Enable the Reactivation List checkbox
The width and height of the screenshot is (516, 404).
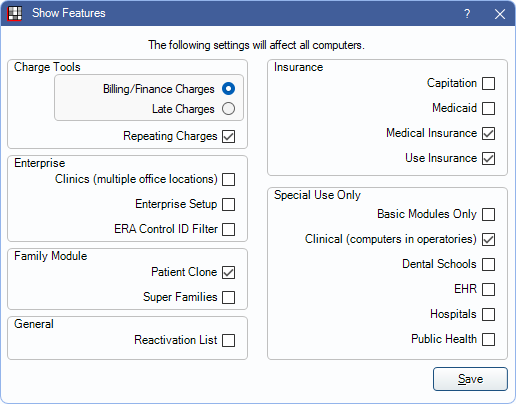[228, 340]
